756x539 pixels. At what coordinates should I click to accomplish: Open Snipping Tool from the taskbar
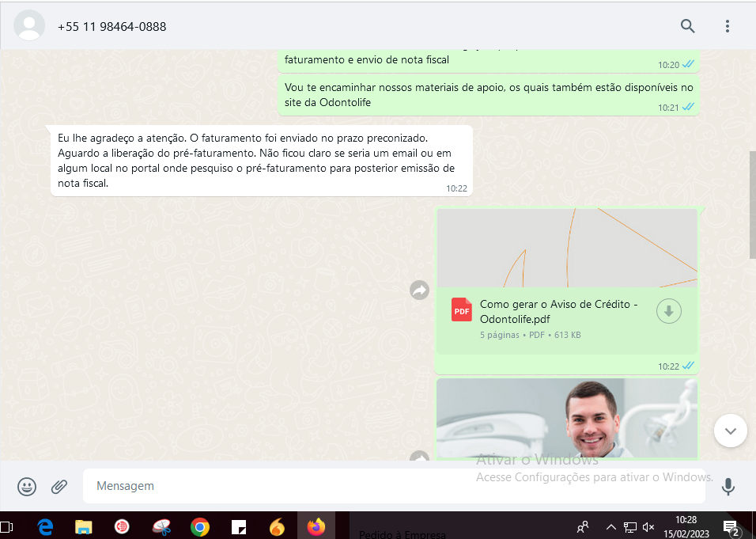[x=161, y=527]
